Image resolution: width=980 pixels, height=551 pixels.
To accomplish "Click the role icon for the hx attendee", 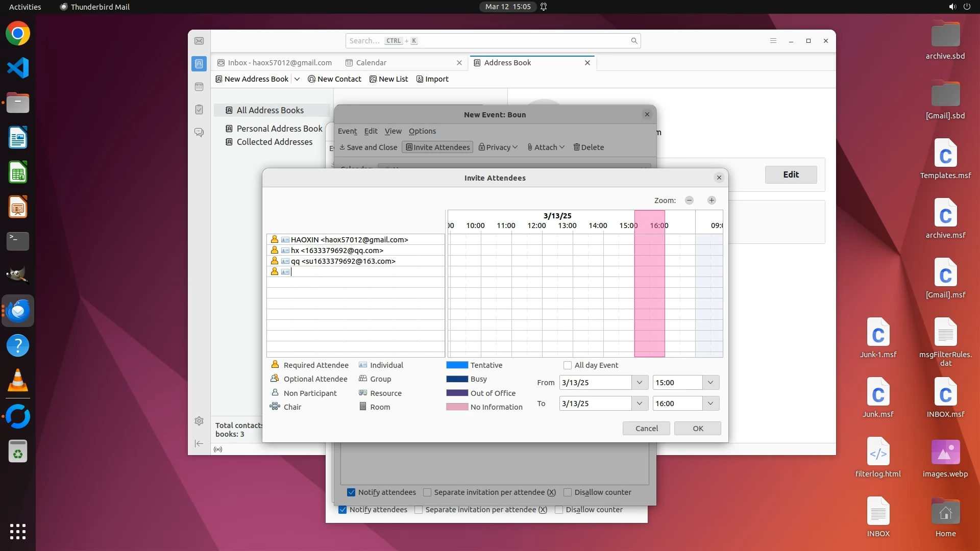I will click(275, 250).
